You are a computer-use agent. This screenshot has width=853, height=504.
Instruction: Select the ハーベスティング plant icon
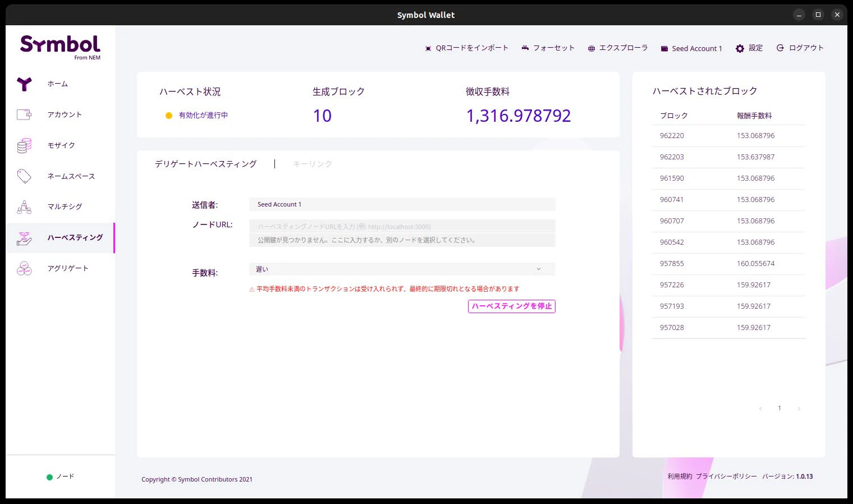(x=24, y=238)
